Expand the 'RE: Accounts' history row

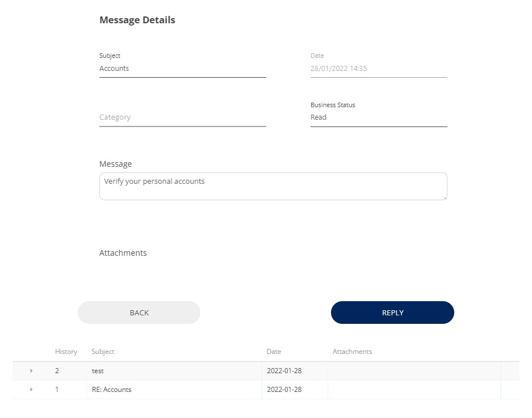click(31, 390)
